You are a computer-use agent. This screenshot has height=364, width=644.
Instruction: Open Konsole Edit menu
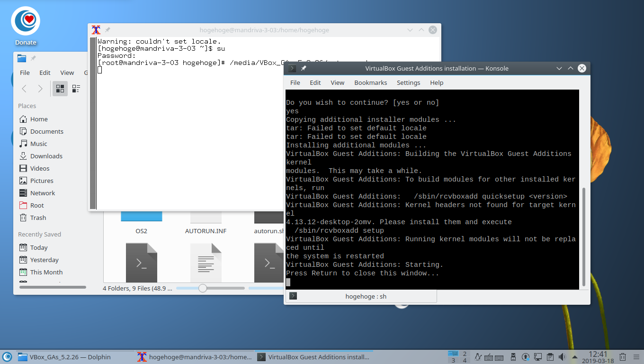pos(315,82)
